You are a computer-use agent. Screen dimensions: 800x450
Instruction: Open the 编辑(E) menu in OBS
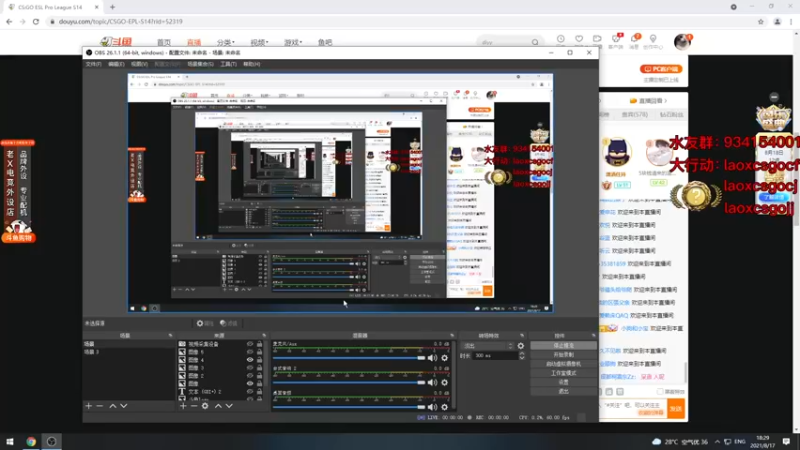[x=116, y=64]
